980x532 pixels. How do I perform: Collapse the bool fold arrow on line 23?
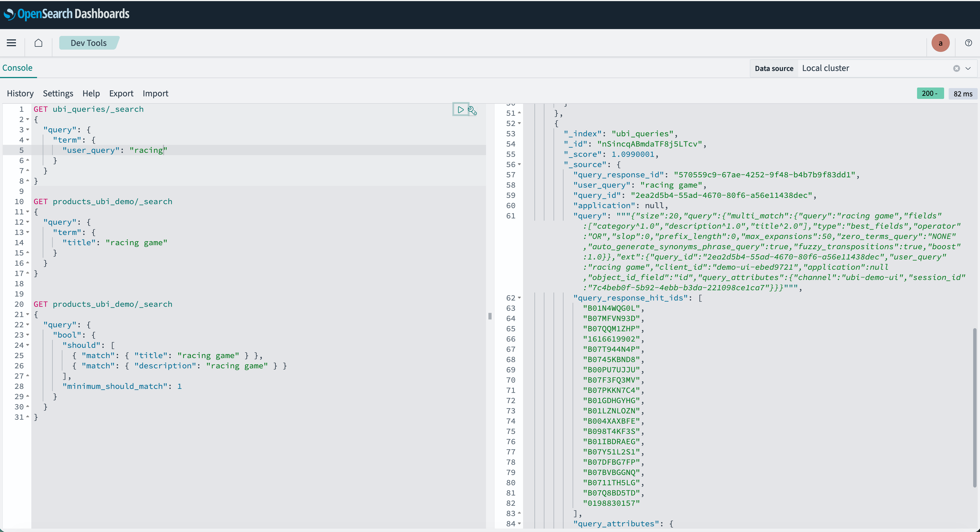28,335
